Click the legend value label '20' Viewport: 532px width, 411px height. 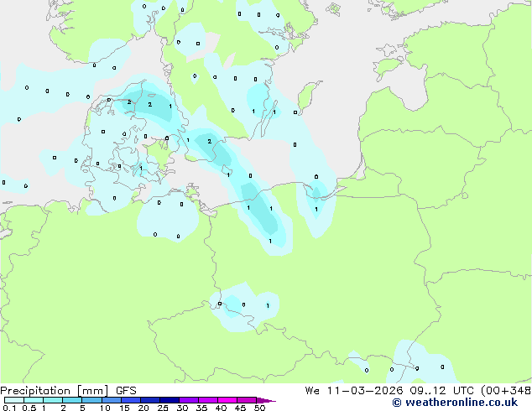[143, 408]
